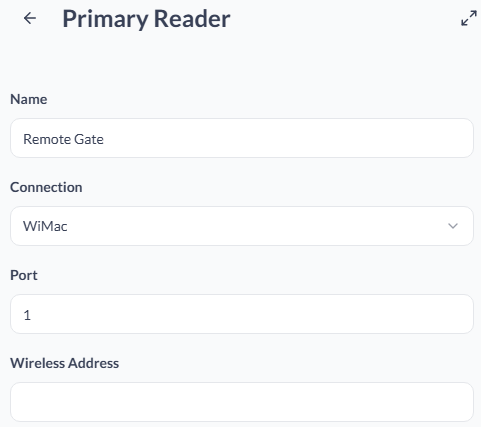
Task: Click the Primary Reader heading
Action: tap(146, 19)
